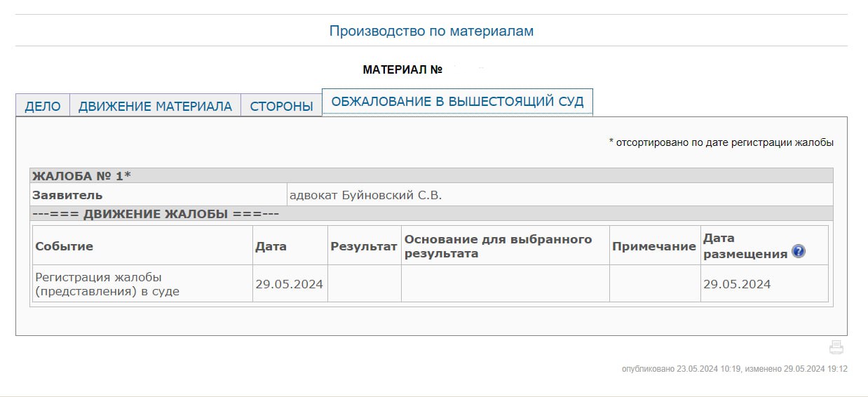Click the опубликовано timestamp text at bottom
Viewport: 868px width, 397px height.
coord(734,369)
